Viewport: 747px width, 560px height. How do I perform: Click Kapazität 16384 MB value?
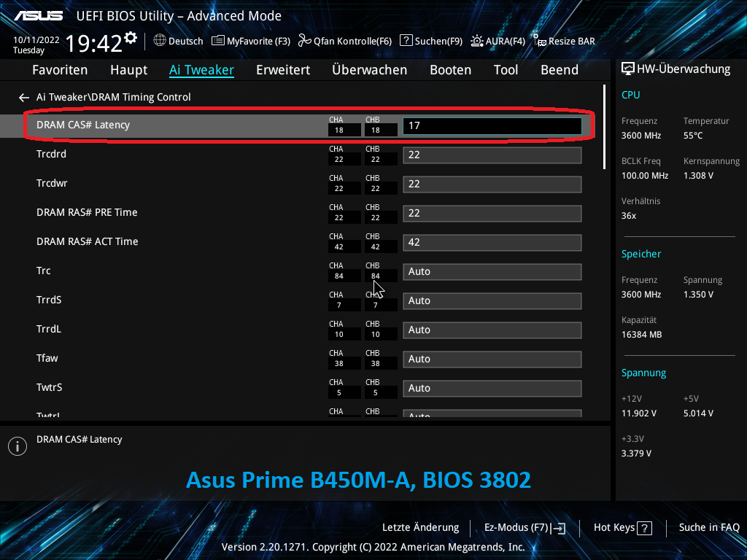pos(641,335)
